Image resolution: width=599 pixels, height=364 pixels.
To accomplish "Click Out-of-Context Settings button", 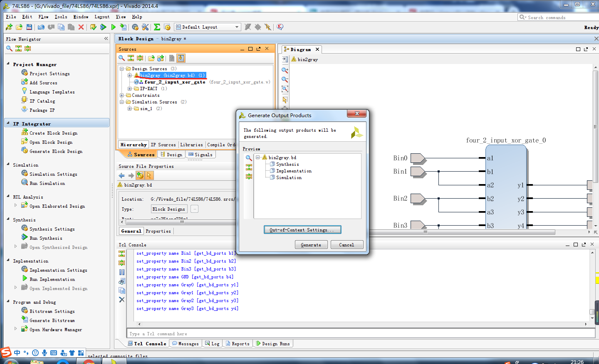I will click(302, 230).
